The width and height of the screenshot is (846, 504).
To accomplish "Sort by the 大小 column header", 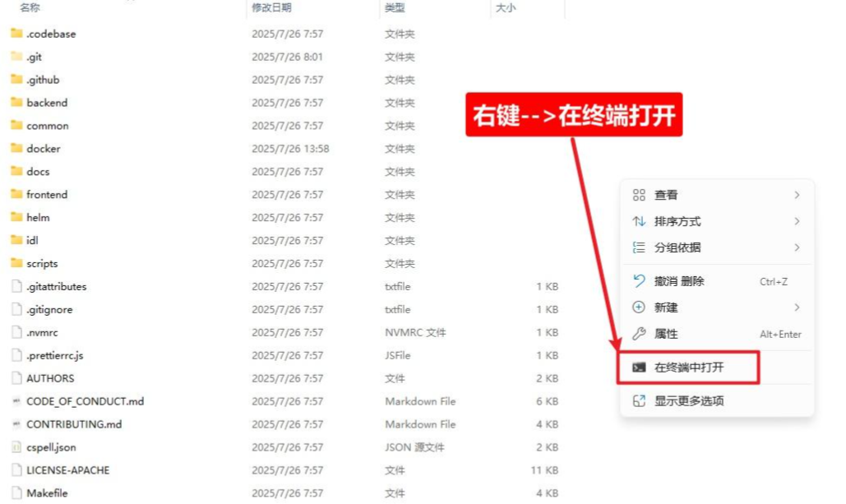I will [x=506, y=7].
